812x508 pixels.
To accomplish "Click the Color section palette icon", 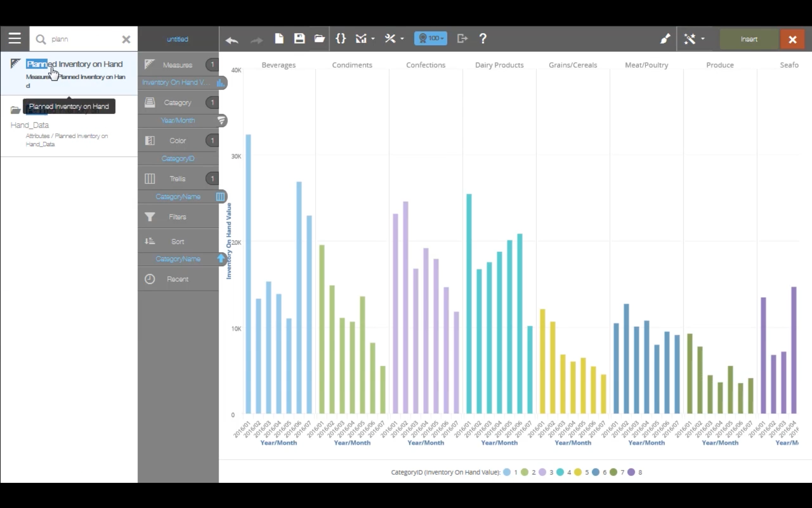I will [150, 141].
